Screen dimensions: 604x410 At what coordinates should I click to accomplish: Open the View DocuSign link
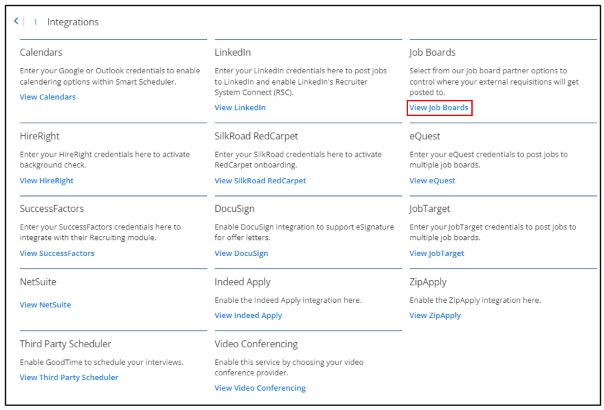[242, 254]
